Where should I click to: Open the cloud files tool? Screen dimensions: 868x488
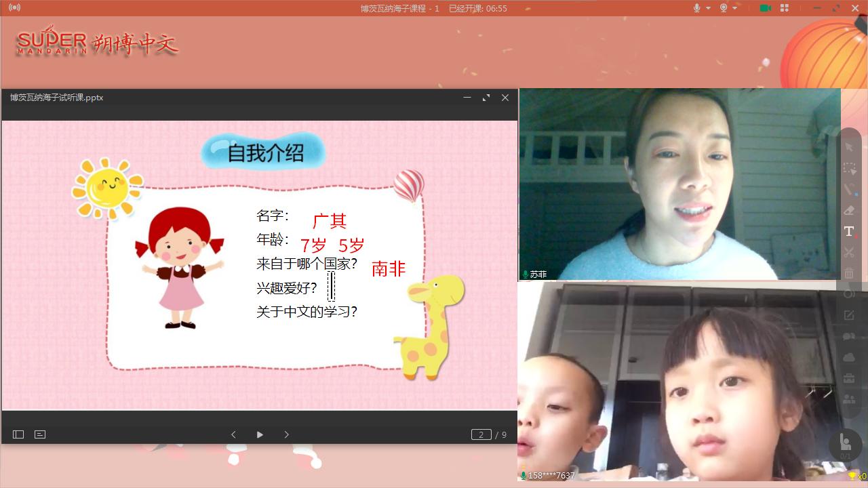(849, 357)
